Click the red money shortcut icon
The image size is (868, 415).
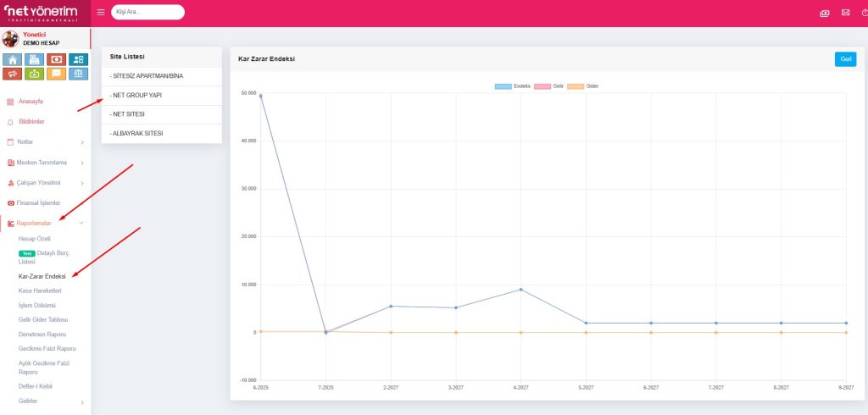point(57,59)
